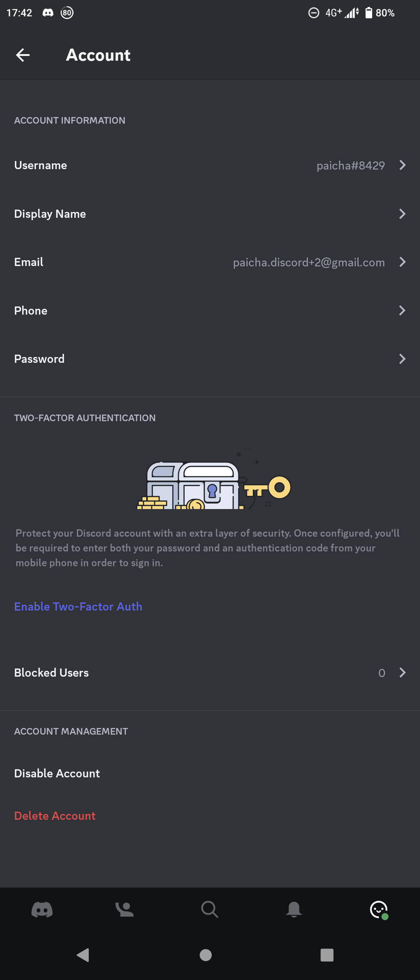Tap the back arrow in the header
The height and width of the screenshot is (980, 420).
(x=23, y=55)
